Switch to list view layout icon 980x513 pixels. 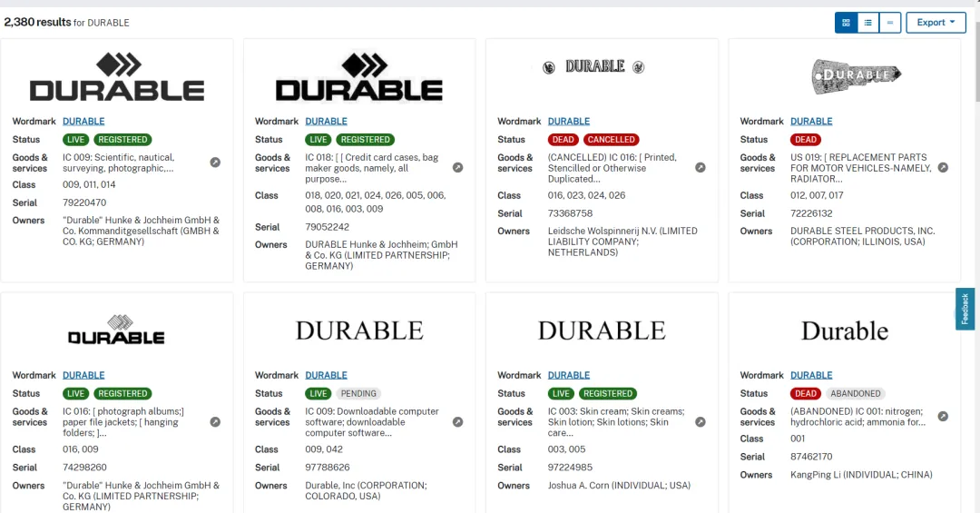867,23
